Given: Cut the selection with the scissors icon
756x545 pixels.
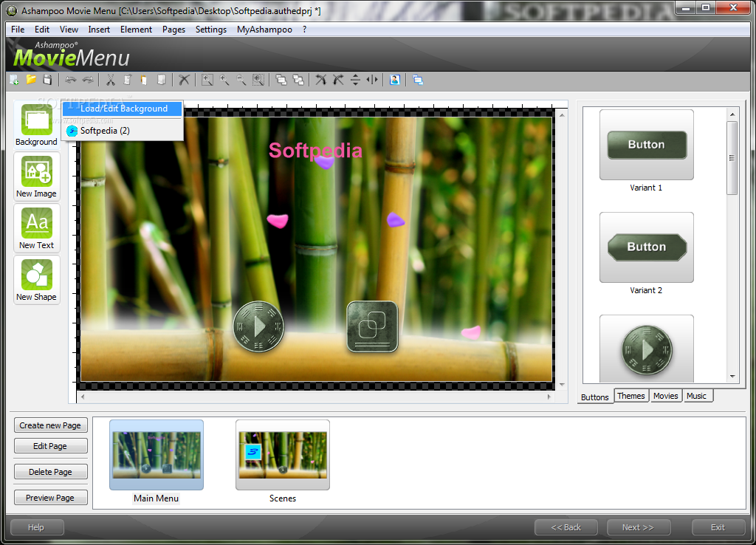Looking at the screenshot, I should [x=111, y=80].
